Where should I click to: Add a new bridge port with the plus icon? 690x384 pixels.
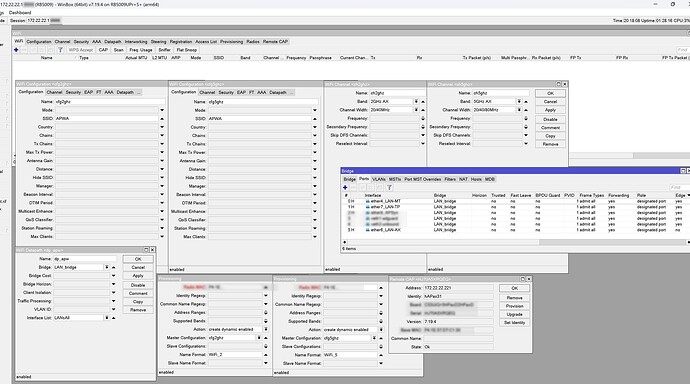[x=345, y=187]
